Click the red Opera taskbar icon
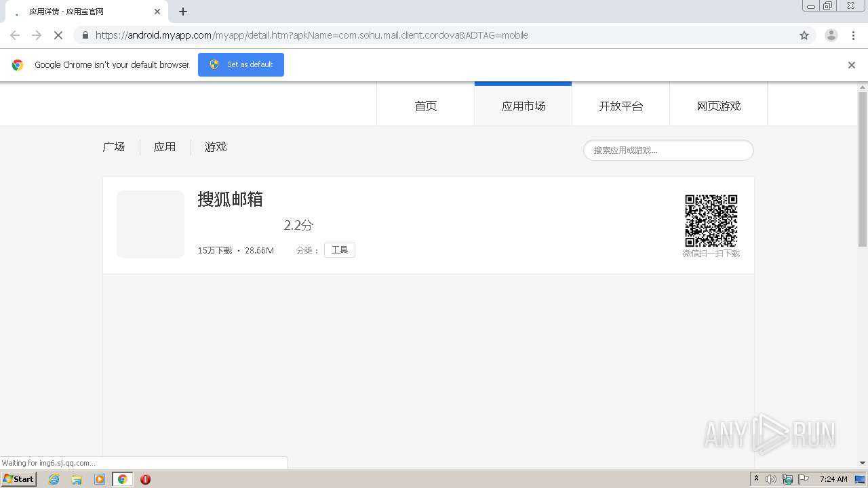868x488 pixels. point(145,479)
